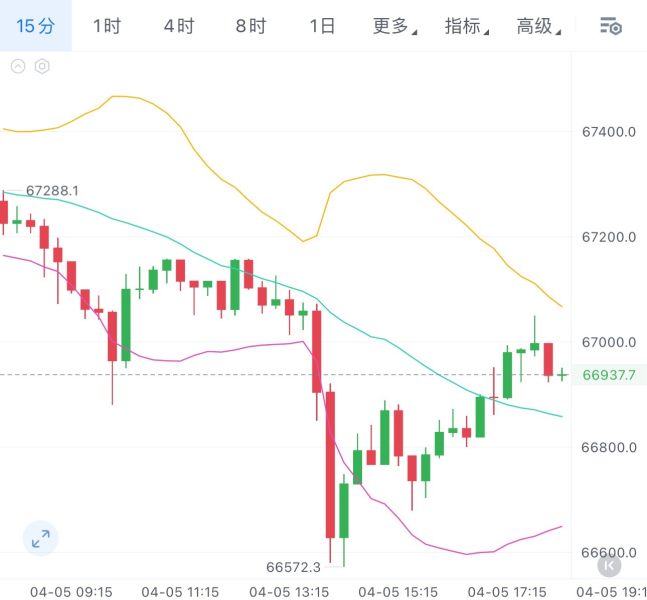Select the 8时 interval
The width and height of the screenshot is (647, 600).
(x=250, y=26)
